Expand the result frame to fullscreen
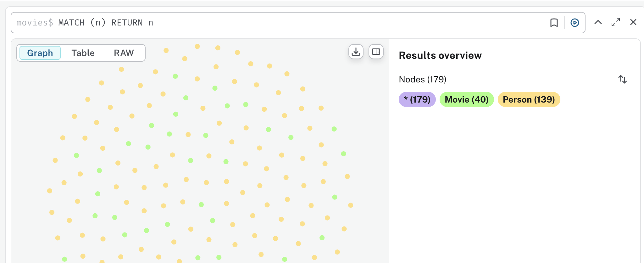Screen dimensions: 644x263 tap(616, 22)
